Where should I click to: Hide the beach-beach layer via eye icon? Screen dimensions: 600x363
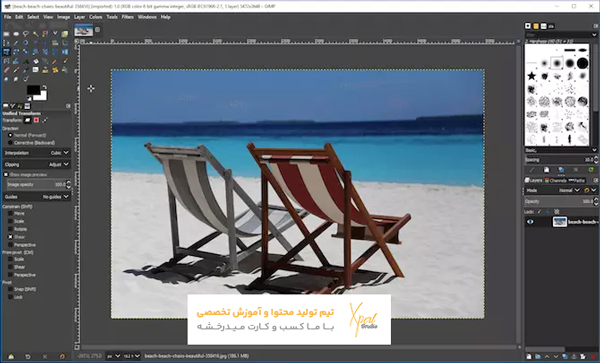(530, 222)
